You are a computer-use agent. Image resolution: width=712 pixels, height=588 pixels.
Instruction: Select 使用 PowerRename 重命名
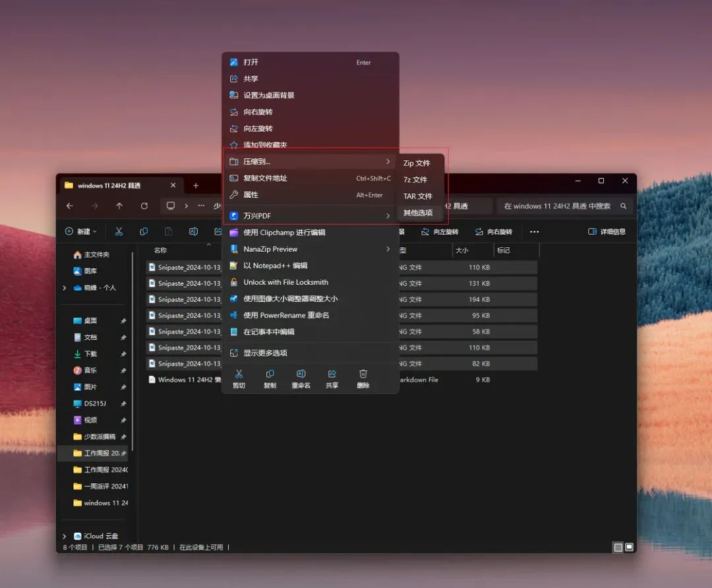310,315
